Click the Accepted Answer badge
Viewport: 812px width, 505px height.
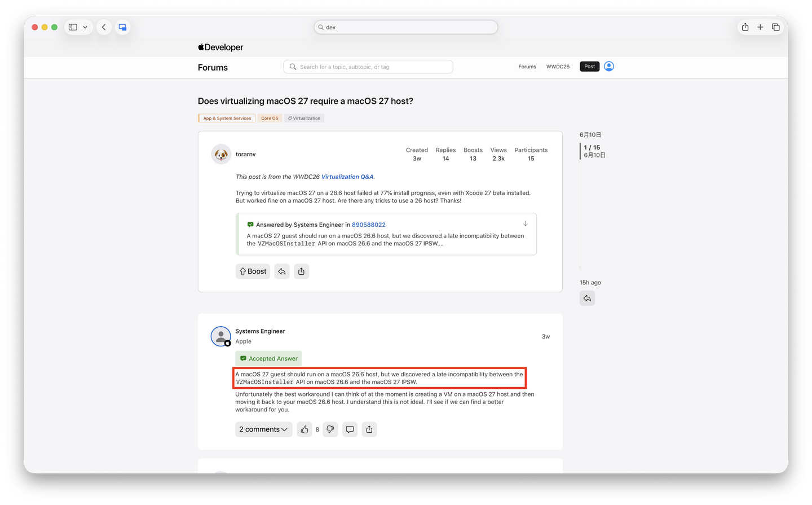[268, 358]
